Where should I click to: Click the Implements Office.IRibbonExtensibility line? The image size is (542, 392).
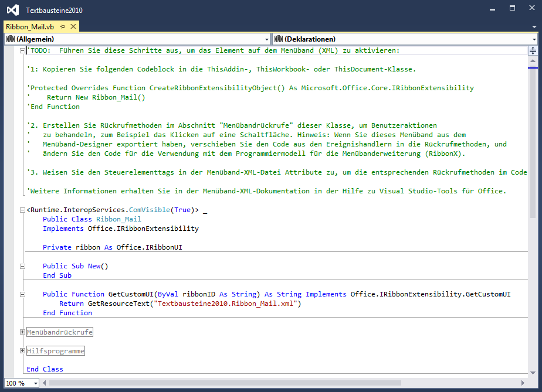[121, 229]
